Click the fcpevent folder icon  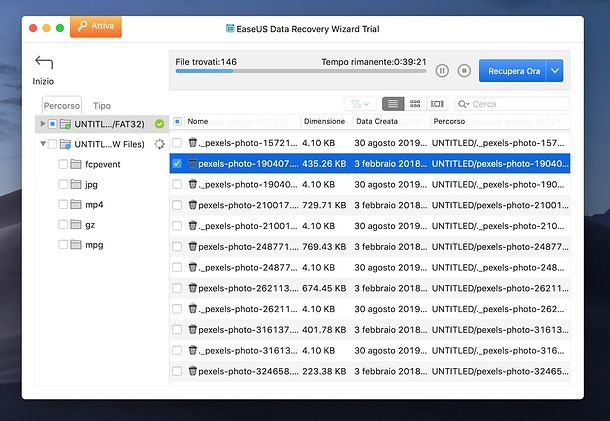pos(76,164)
